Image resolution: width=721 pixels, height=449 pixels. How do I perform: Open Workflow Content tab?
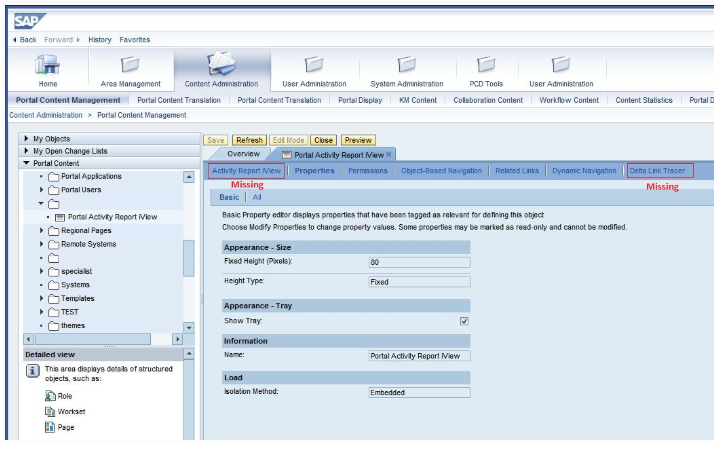(569, 100)
